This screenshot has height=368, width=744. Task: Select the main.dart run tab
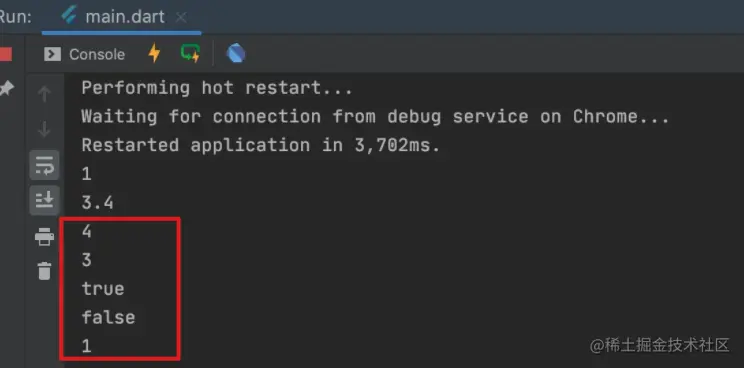click(121, 17)
